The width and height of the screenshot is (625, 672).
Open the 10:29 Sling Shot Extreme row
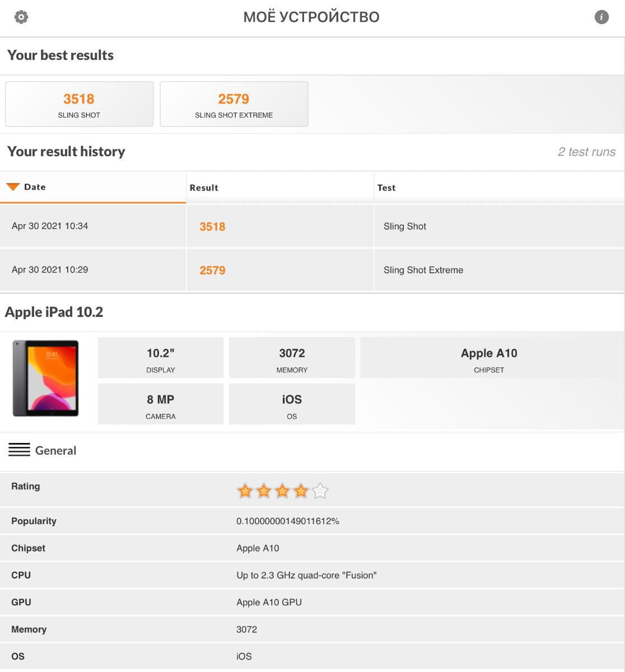click(x=50, y=270)
